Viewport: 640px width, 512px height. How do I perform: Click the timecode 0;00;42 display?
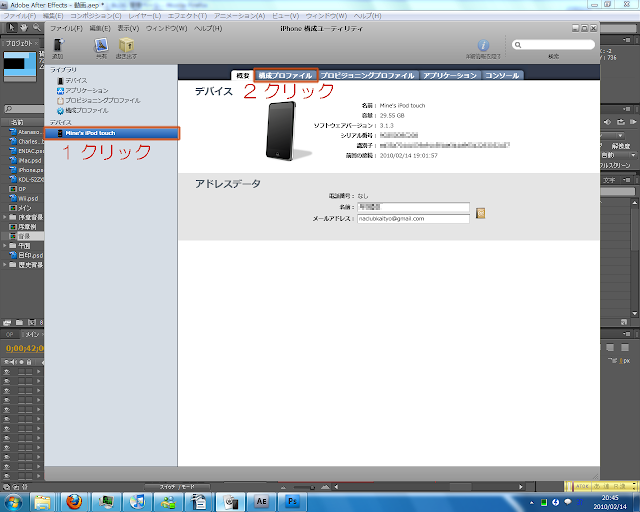[24, 348]
